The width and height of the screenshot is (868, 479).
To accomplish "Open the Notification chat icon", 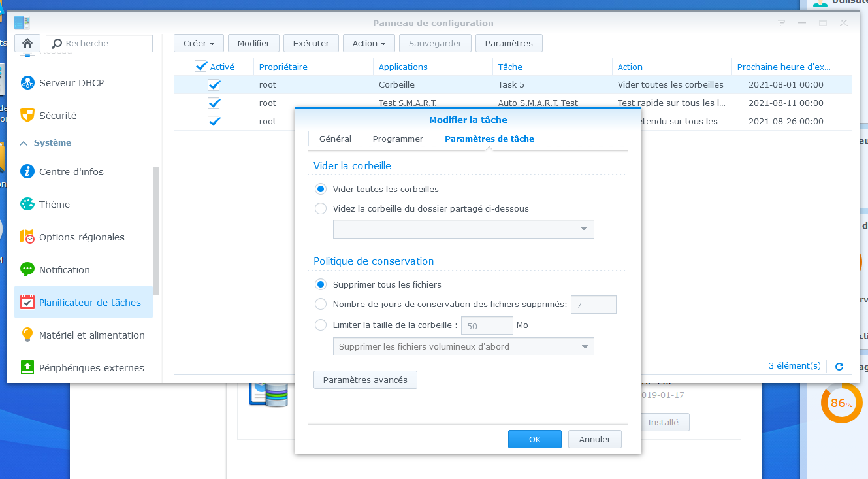I will click(x=27, y=270).
